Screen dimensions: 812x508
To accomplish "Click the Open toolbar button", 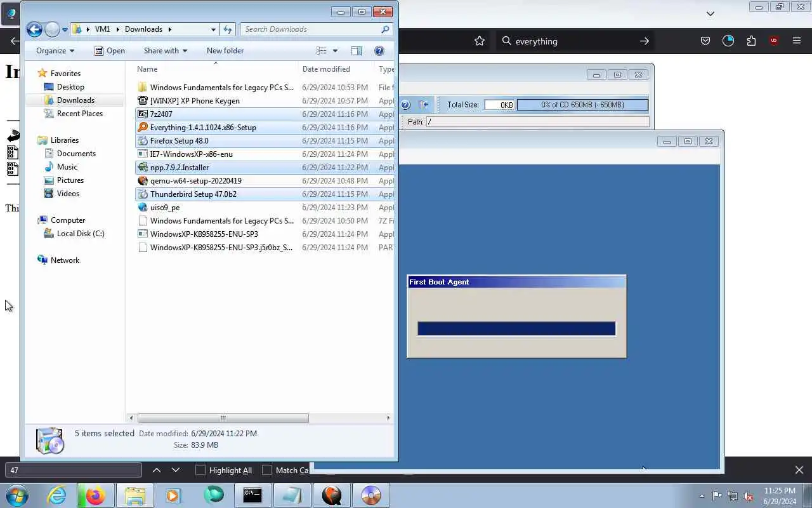I will [x=110, y=51].
